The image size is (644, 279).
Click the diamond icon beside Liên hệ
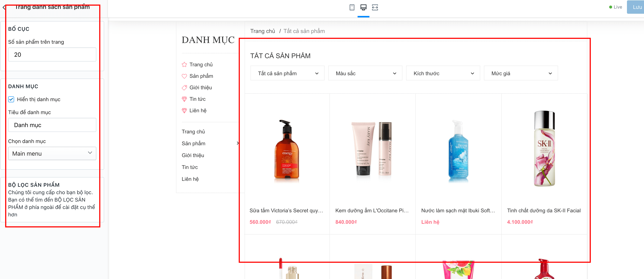(184, 110)
